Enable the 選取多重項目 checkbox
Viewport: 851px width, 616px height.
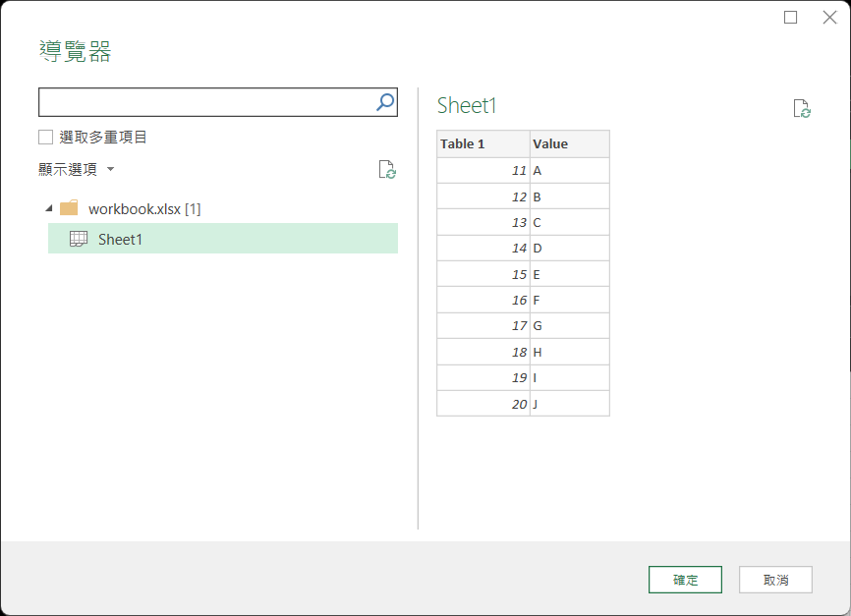(46, 138)
